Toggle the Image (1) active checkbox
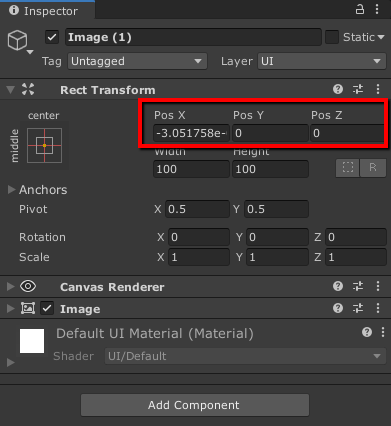The height and width of the screenshot is (426, 391). coord(52,37)
